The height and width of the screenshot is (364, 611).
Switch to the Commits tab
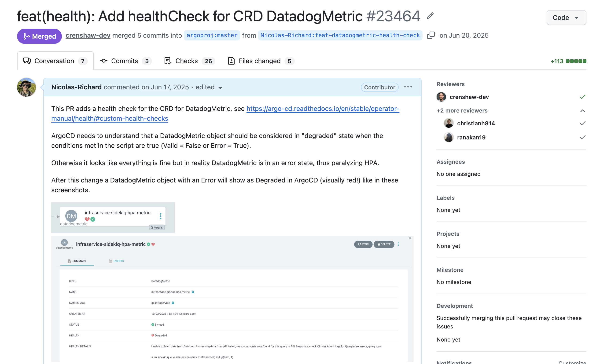click(126, 61)
